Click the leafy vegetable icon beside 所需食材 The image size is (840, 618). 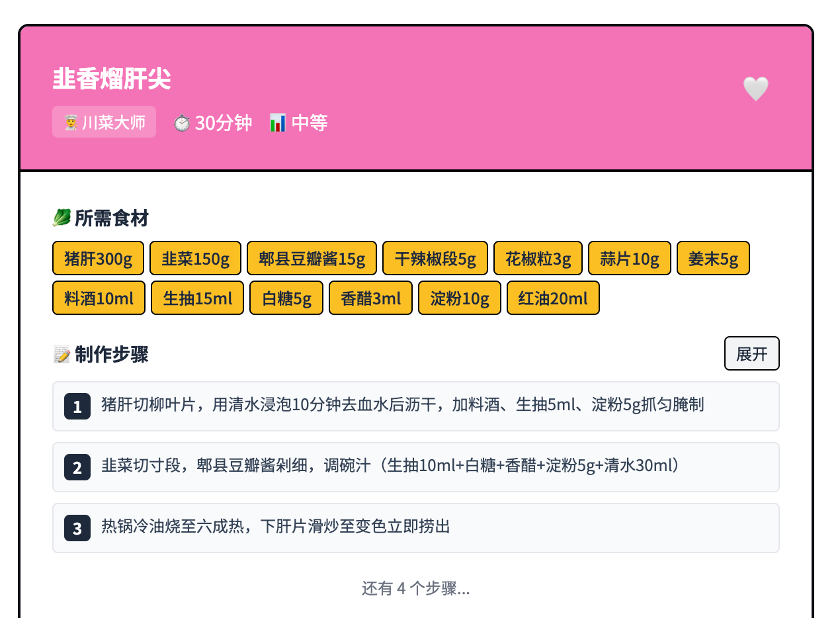click(x=62, y=218)
